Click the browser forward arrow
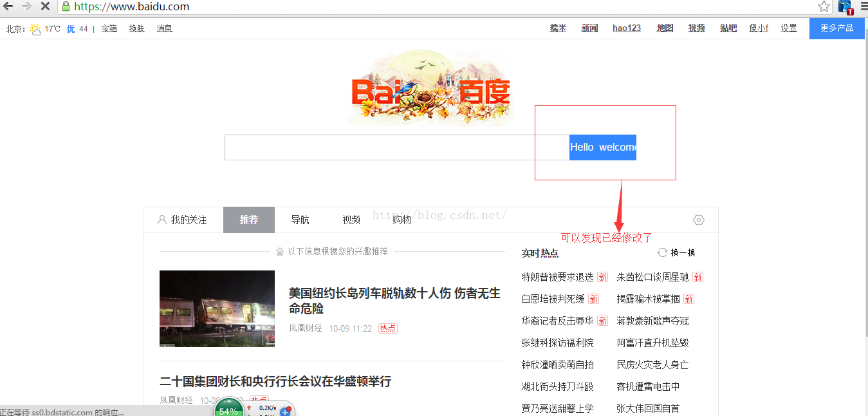This screenshot has height=416, width=868. tap(26, 6)
